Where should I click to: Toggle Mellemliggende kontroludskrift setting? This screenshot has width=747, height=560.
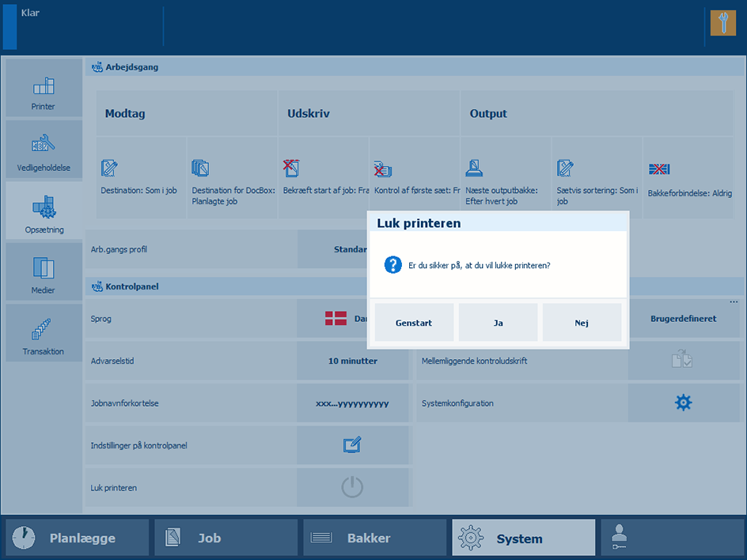[683, 361]
